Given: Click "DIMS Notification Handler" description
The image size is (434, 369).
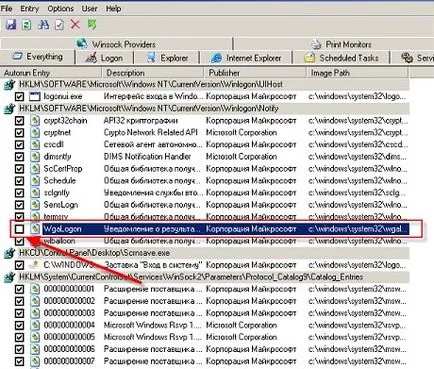Looking at the screenshot, I should click(147, 157).
